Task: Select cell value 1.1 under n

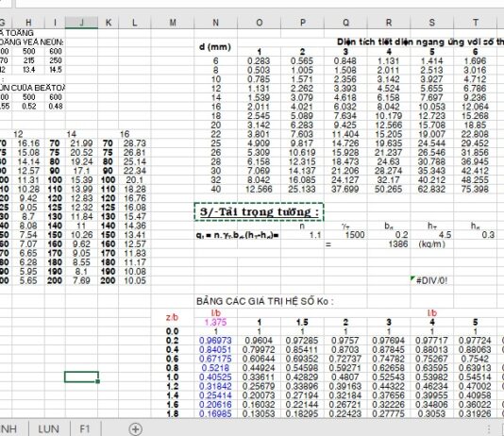Action: [x=315, y=235]
